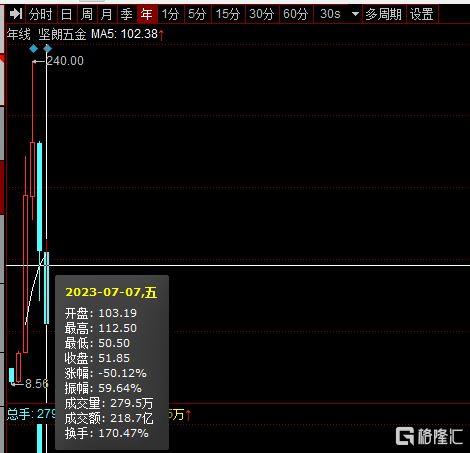Viewport: 470px width, 453px height.
Task: Click the red up arrow beside MA5
Action: (161, 35)
